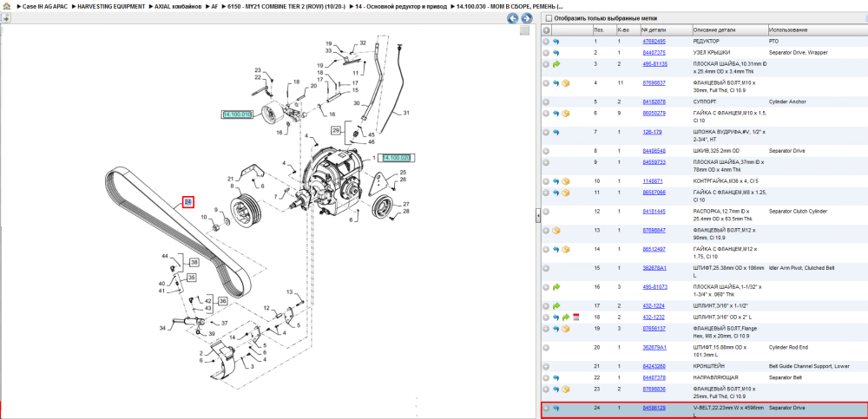
Task: Open '6150 - MY21 COMBINE TIER 2' breadcrumb
Action: click(x=286, y=7)
